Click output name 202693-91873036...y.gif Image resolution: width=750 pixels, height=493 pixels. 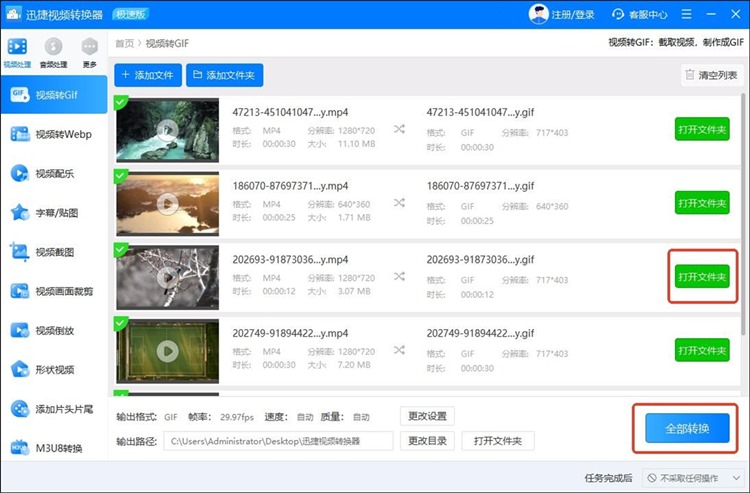tap(480, 260)
